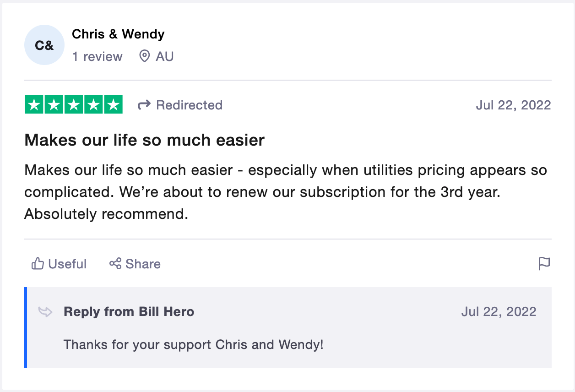Viewport: 575px width, 392px height.
Task: Click the review date Jul 22, 2022
Action: click(x=513, y=105)
